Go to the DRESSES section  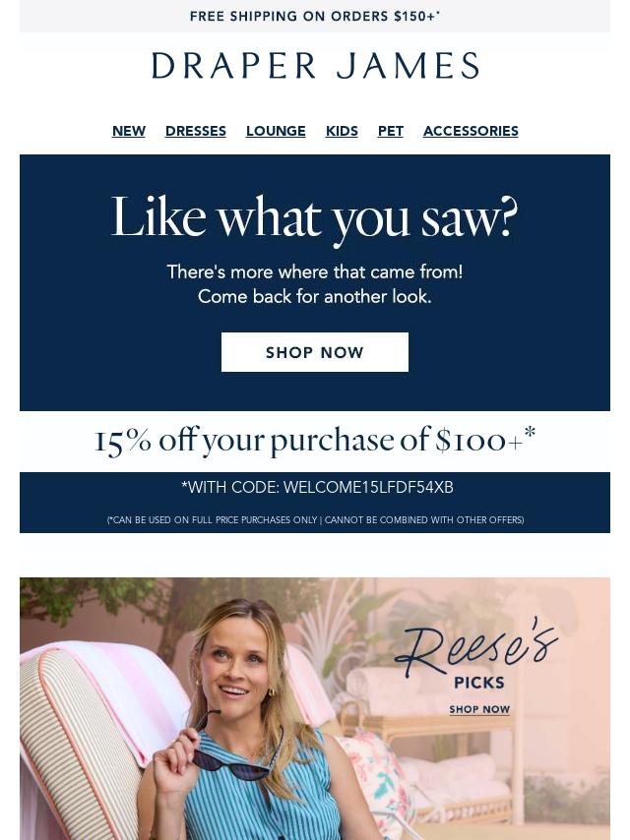[x=196, y=131]
